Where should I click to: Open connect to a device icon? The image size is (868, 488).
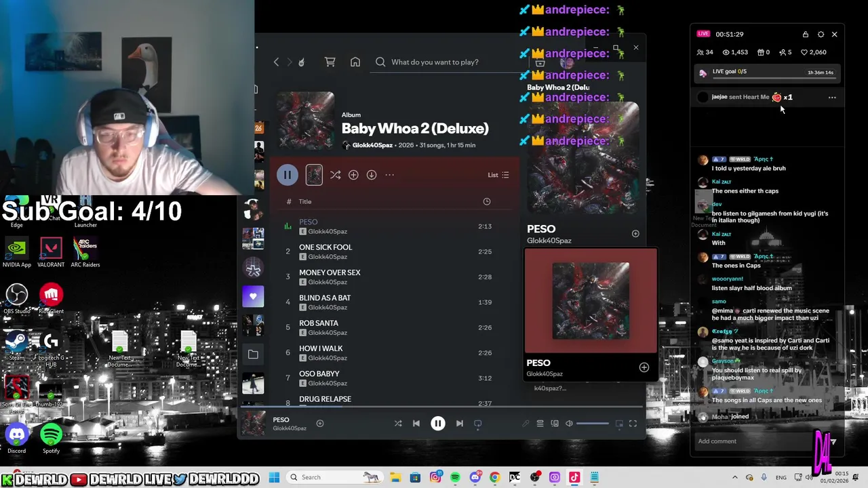tap(555, 424)
